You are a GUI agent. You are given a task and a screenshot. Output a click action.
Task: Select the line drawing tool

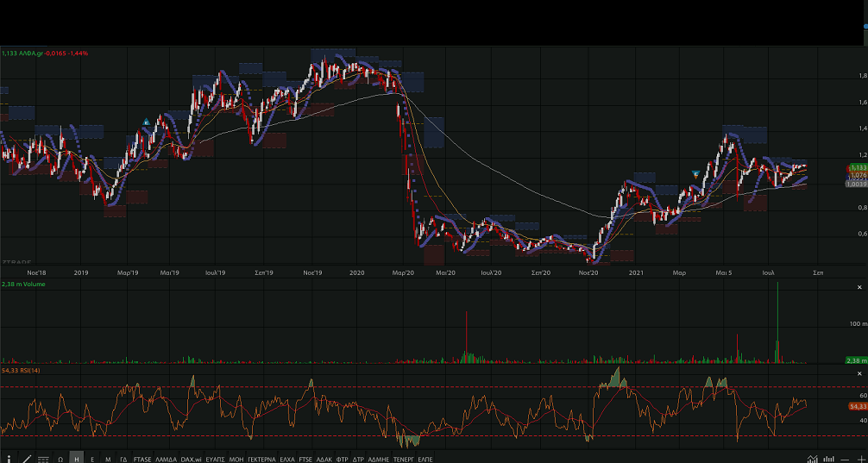click(x=26, y=459)
